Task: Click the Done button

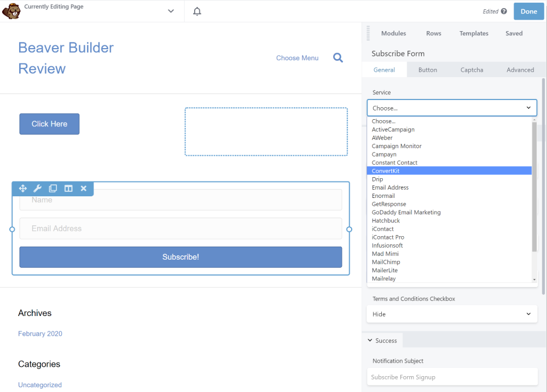Action: point(528,11)
